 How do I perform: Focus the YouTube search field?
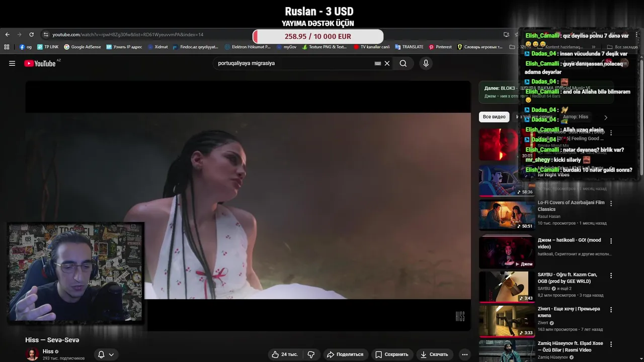click(x=294, y=63)
